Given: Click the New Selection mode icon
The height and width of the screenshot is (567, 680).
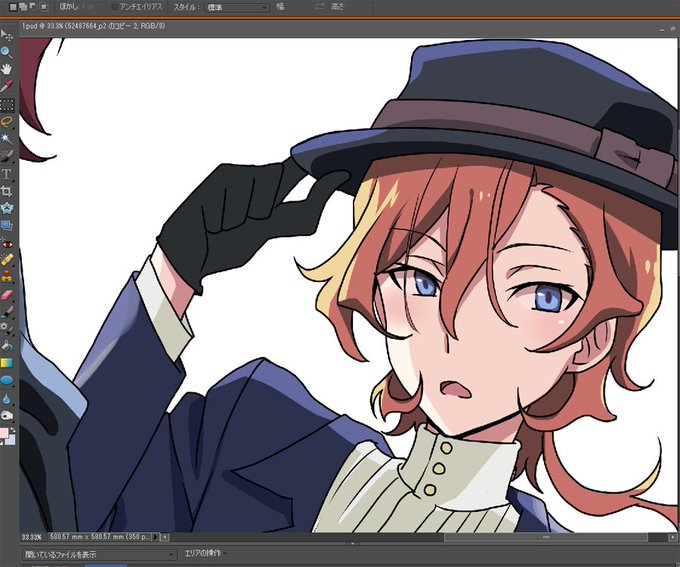Looking at the screenshot, I should (x=13, y=7).
